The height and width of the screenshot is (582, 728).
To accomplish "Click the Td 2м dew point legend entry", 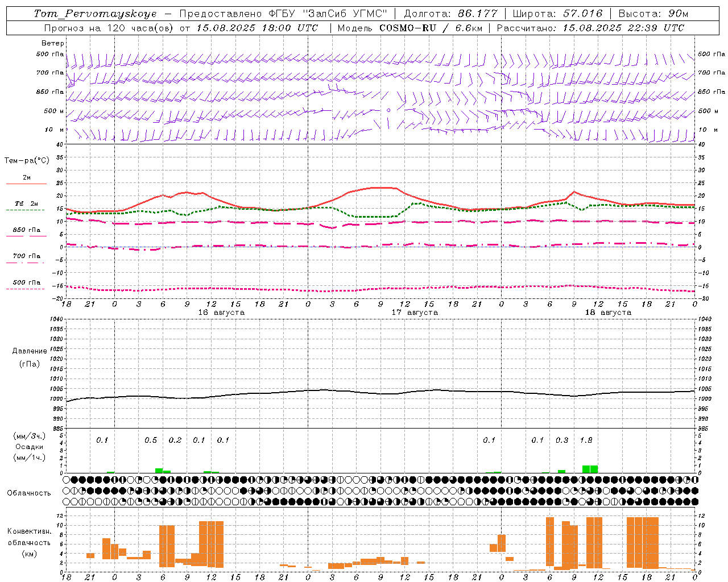I will pyautogui.click(x=27, y=203).
